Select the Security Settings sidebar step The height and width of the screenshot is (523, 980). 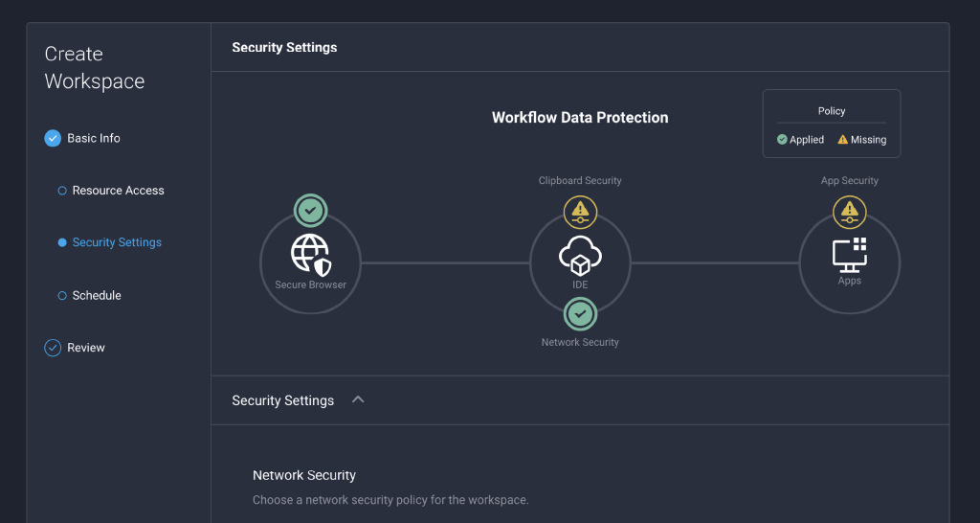coord(117,242)
